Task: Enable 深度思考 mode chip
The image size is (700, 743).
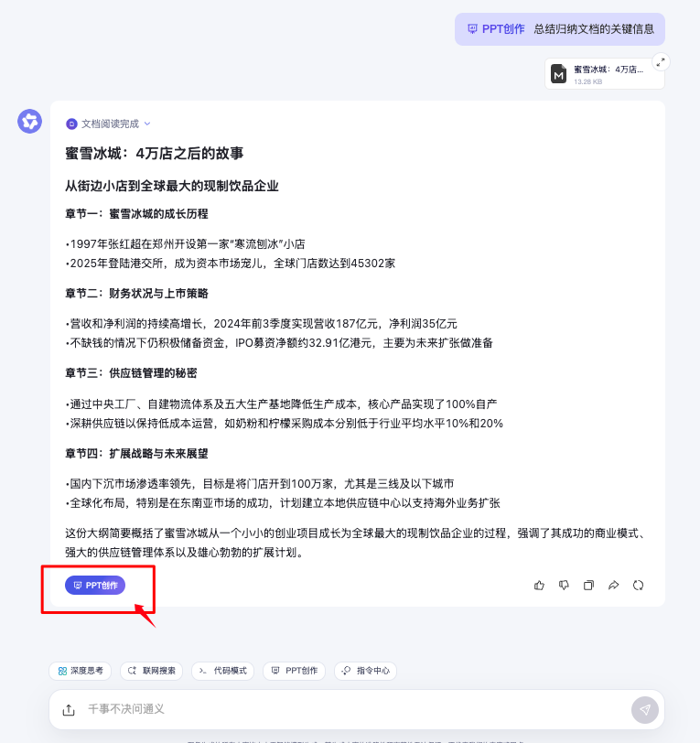Action: coord(81,671)
